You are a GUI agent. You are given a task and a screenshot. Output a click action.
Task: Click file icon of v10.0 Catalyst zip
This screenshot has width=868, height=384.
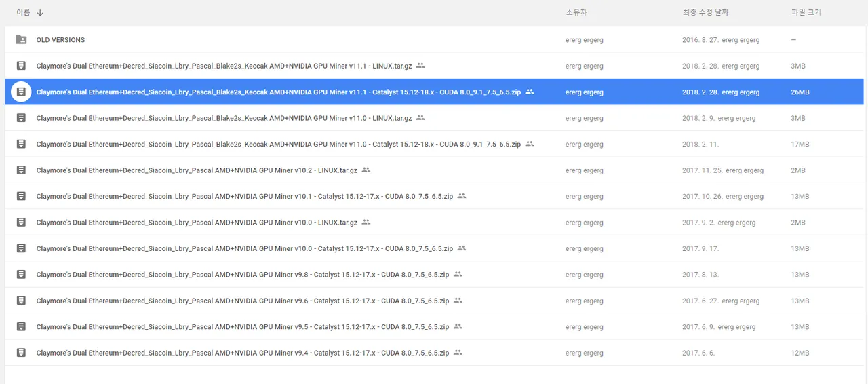click(x=21, y=248)
